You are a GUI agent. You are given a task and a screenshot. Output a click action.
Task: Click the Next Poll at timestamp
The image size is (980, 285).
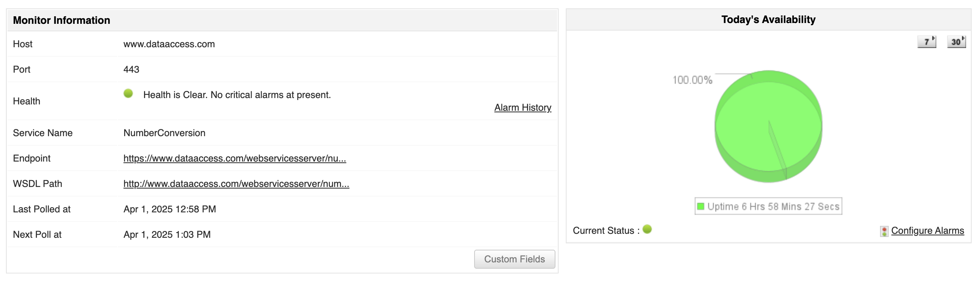[167, 235]
